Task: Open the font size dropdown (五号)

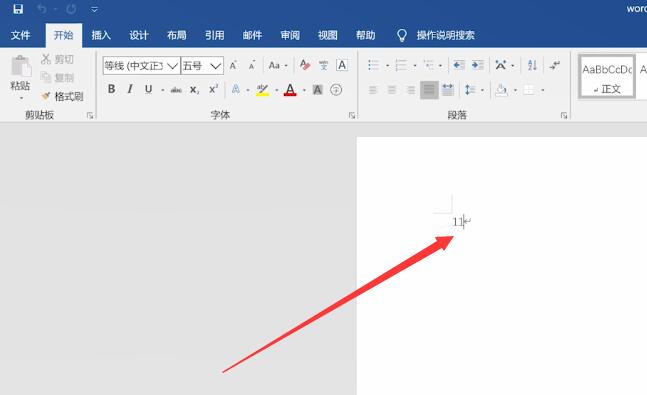Action: (215, 66)
